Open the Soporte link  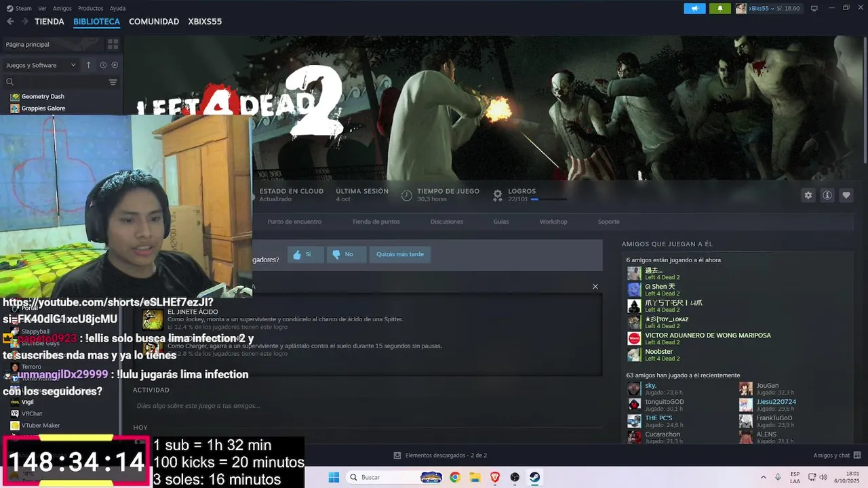point(608,222)
